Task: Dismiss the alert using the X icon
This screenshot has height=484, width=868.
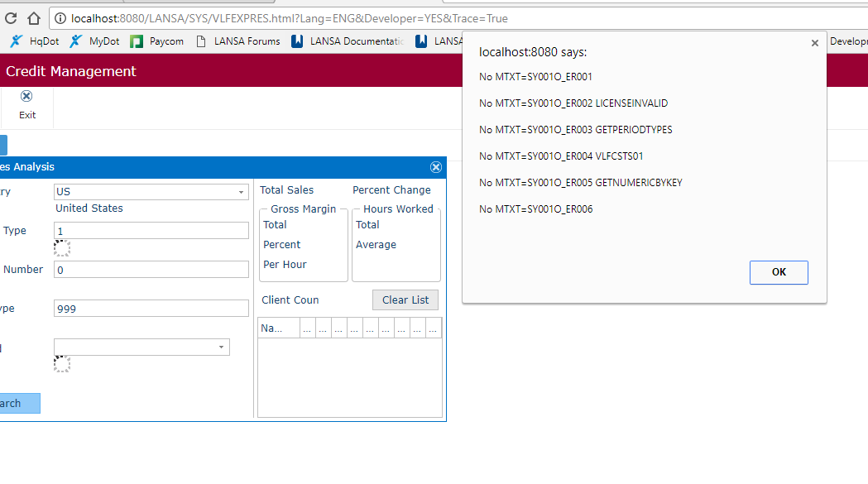Action: 814,43
